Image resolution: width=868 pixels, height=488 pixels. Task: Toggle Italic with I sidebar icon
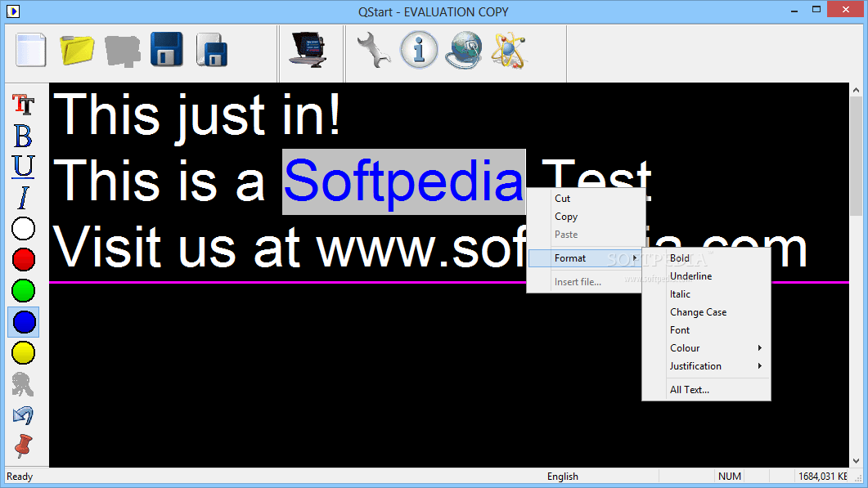click(23, 198)
